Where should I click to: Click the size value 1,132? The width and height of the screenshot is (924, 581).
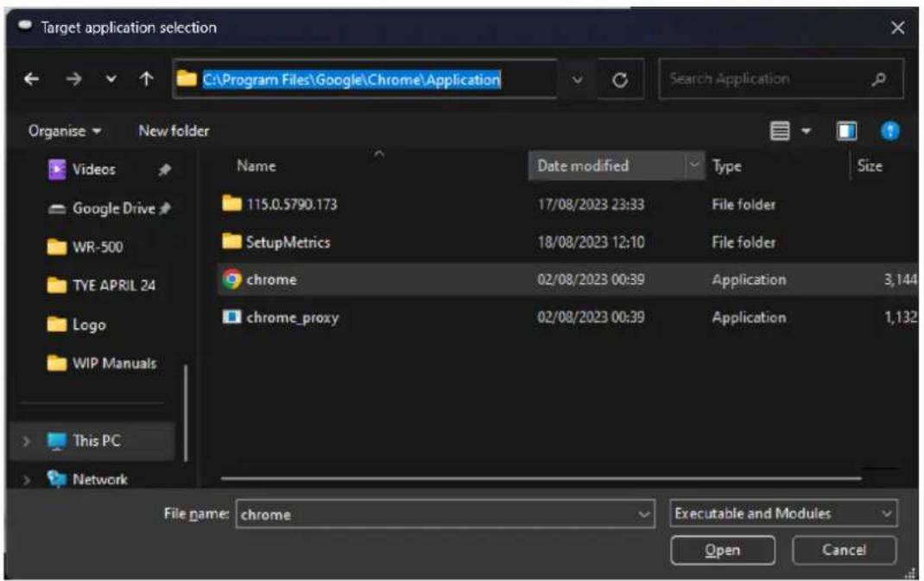pos(901,317)
